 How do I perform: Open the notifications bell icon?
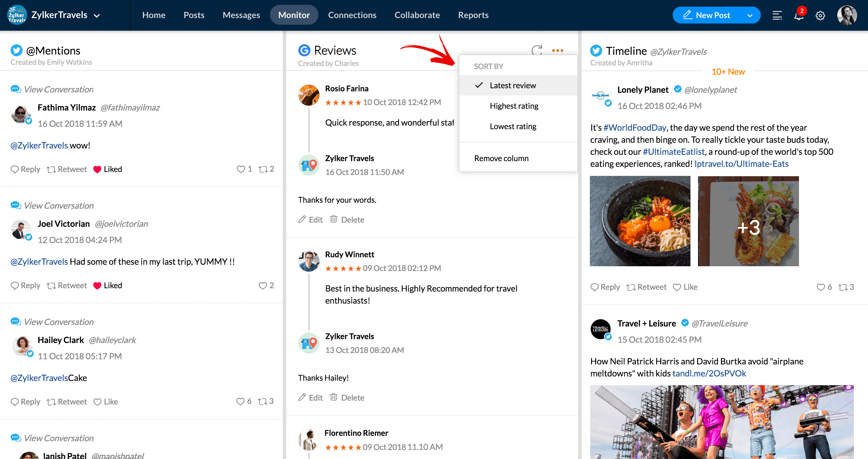(799, 15)
